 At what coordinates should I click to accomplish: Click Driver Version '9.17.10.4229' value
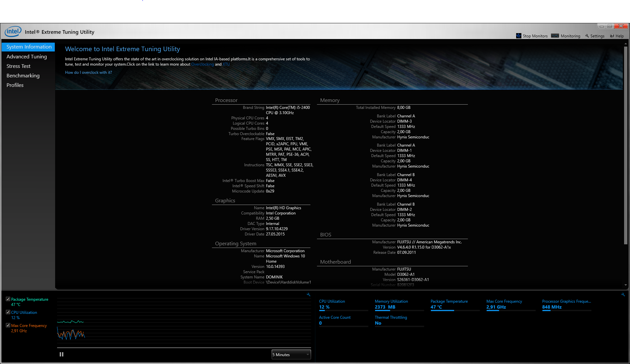pyautogui.click(x=277, y=229)
